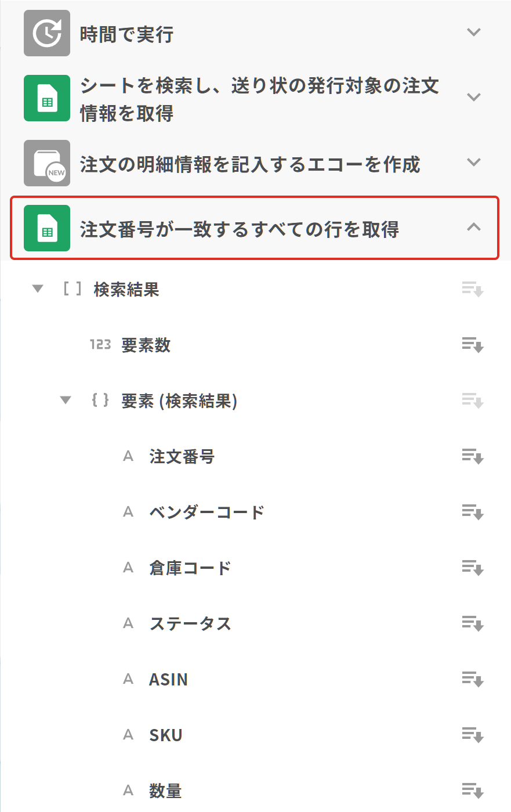
Task: Click insert icon next to SKU
Action: (x=473, y=735)
